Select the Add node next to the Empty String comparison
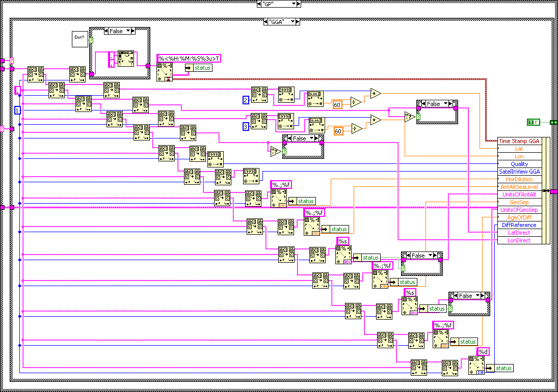The image size is (558, 392). (x=376, y=120)
